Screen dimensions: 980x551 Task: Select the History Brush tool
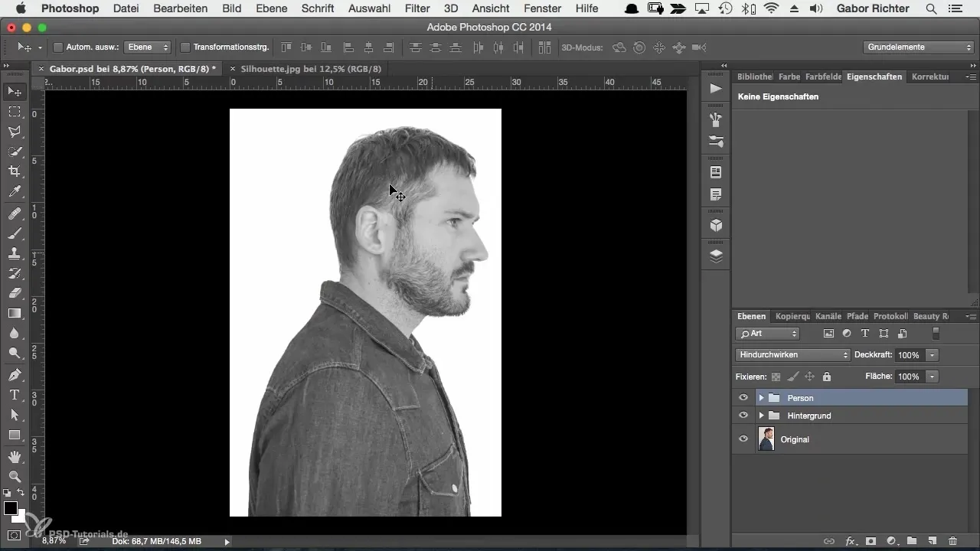click(15, 273)
